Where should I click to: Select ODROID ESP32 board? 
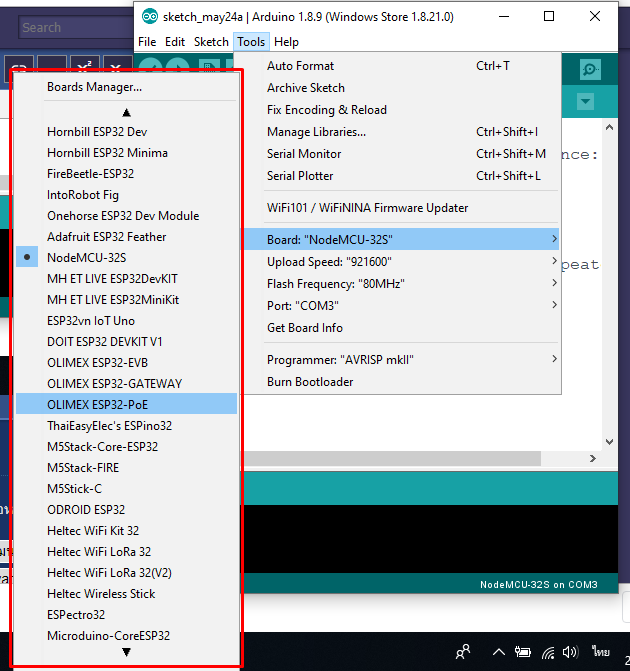pyautogui.click(x=126, y=509)
